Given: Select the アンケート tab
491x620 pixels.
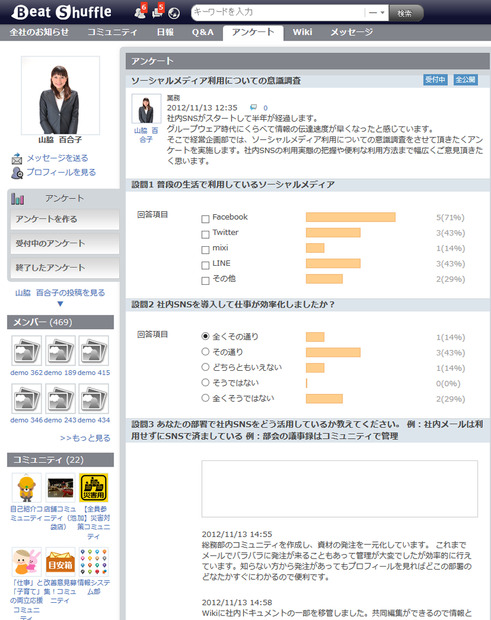Looking at the screenshot, I should click(x=253, y=33).
